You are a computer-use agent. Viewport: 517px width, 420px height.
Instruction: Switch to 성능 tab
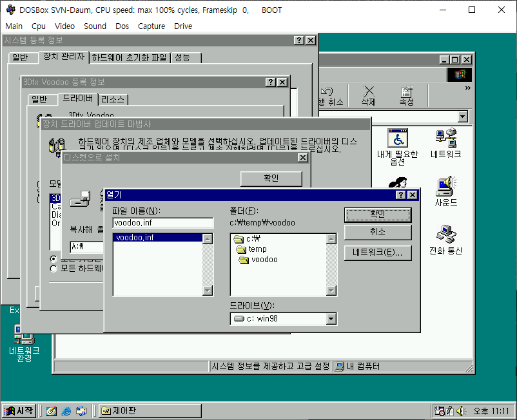(186, 57)
